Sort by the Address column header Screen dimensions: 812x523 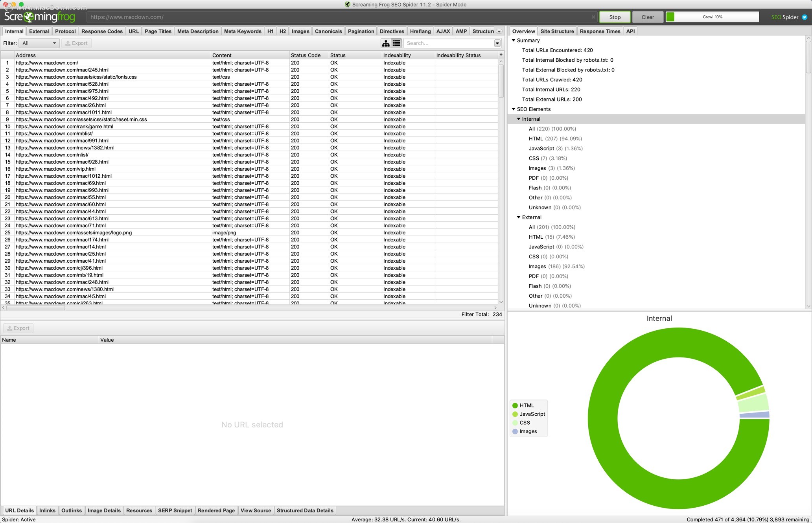(x=112, y=55)
